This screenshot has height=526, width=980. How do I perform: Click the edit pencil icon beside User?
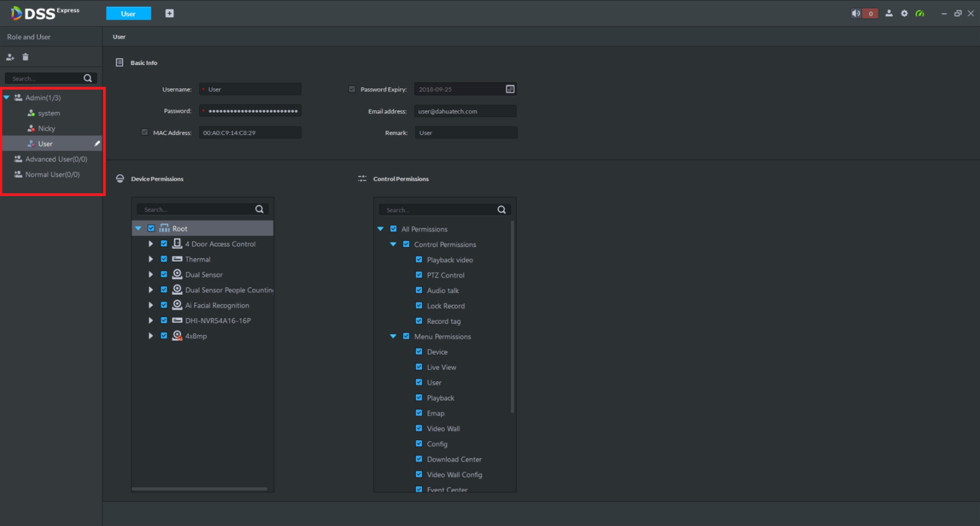97,143
